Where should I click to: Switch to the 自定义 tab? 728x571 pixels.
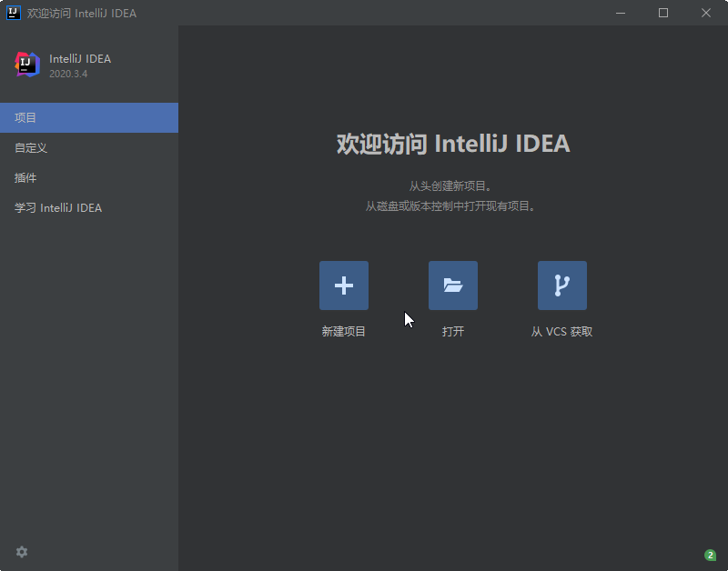89,148
